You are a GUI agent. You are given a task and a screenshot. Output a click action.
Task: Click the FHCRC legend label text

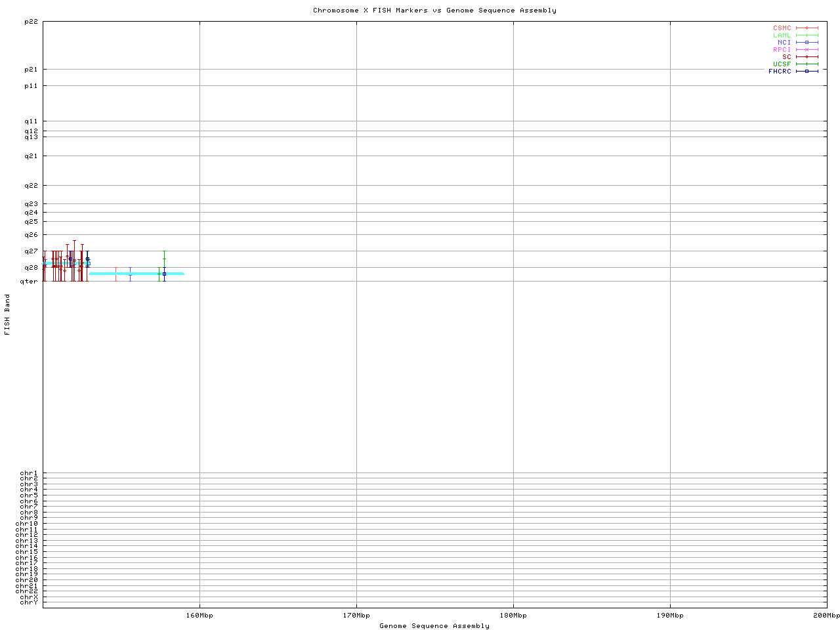(780, 72)
